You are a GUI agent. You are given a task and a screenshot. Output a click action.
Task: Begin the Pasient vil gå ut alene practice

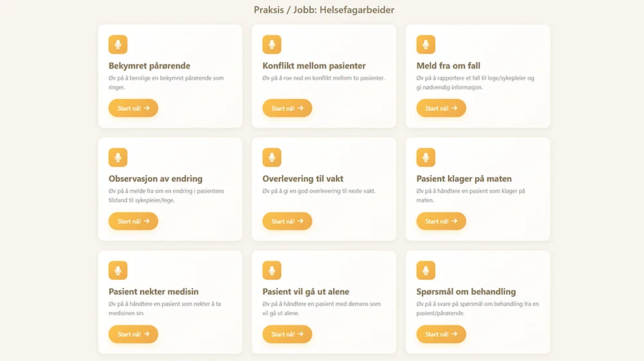[x=287, y=334]
